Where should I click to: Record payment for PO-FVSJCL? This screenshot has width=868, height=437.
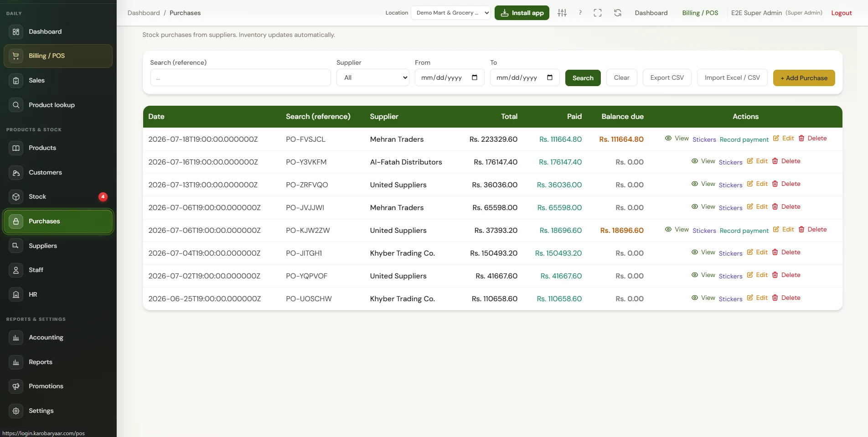(x=744, y=139)
